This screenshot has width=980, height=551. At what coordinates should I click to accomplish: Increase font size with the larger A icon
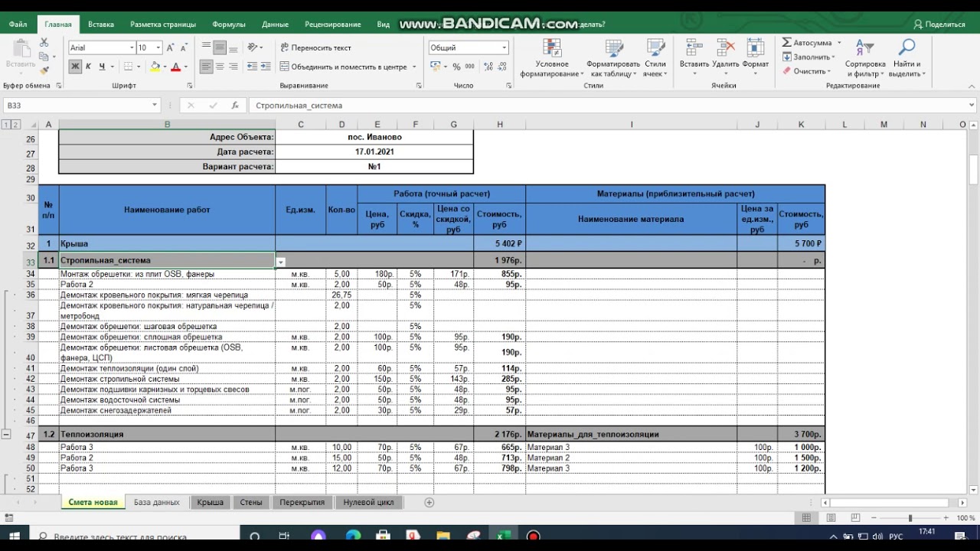(x=170, y=47)
